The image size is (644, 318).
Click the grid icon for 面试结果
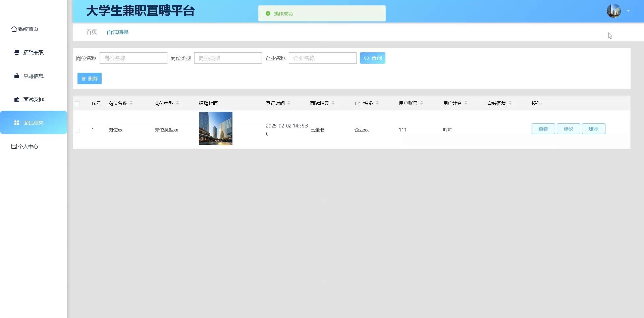click(x=17, y=123)
